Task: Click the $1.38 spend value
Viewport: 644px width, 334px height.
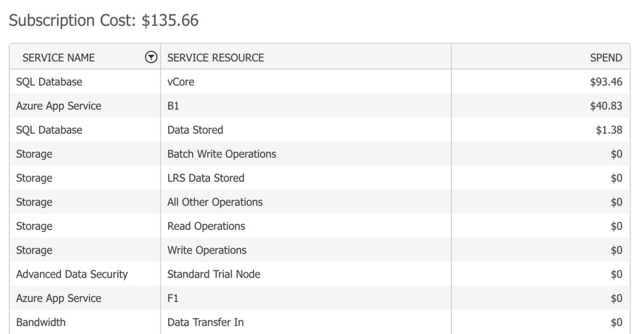Action: coord(609,130)
